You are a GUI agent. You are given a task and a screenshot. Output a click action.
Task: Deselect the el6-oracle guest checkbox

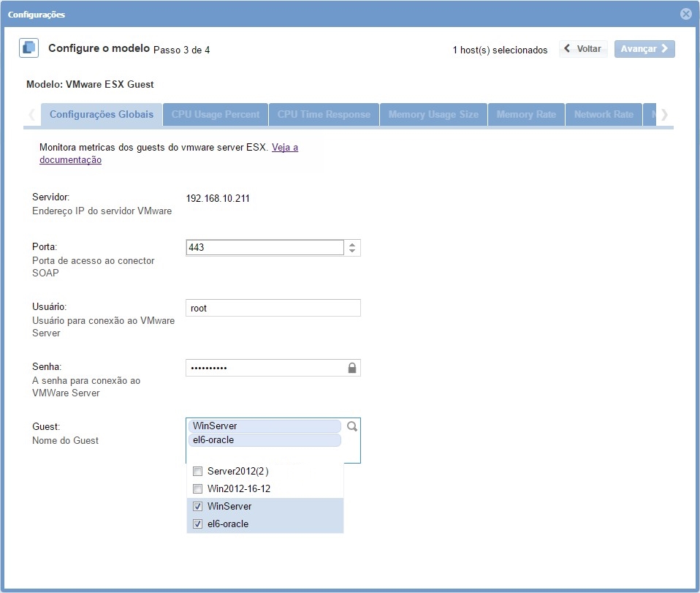197,524
